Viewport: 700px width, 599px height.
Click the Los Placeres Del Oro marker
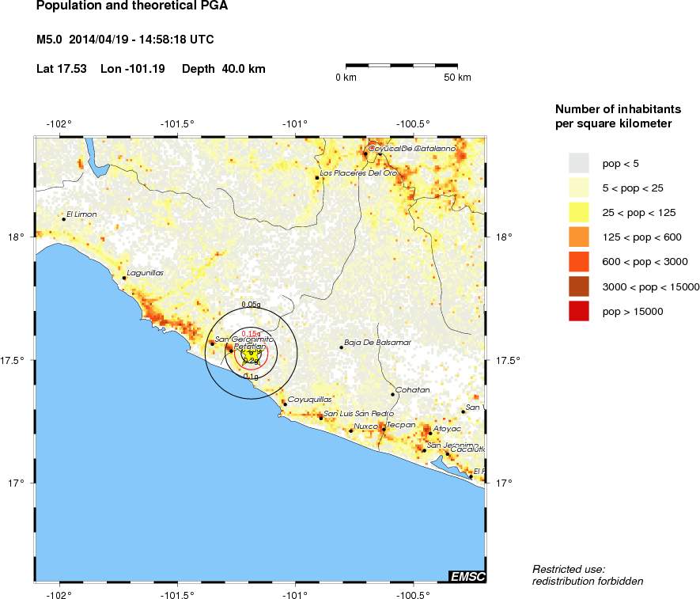pos(317,178)
